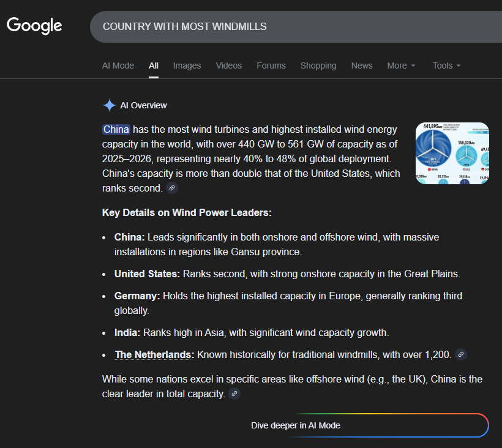Click the bold 'China:' bullet label

pyautogui.click(x=129, y=237)
